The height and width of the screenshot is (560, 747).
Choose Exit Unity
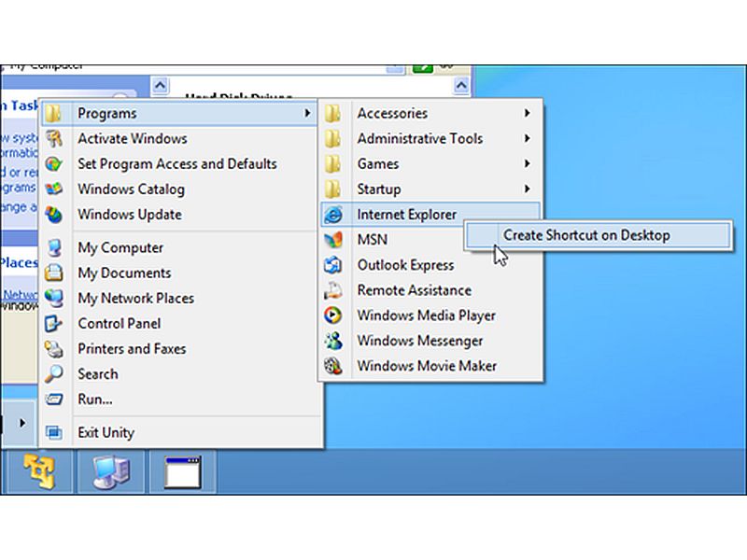coord(181,432)
